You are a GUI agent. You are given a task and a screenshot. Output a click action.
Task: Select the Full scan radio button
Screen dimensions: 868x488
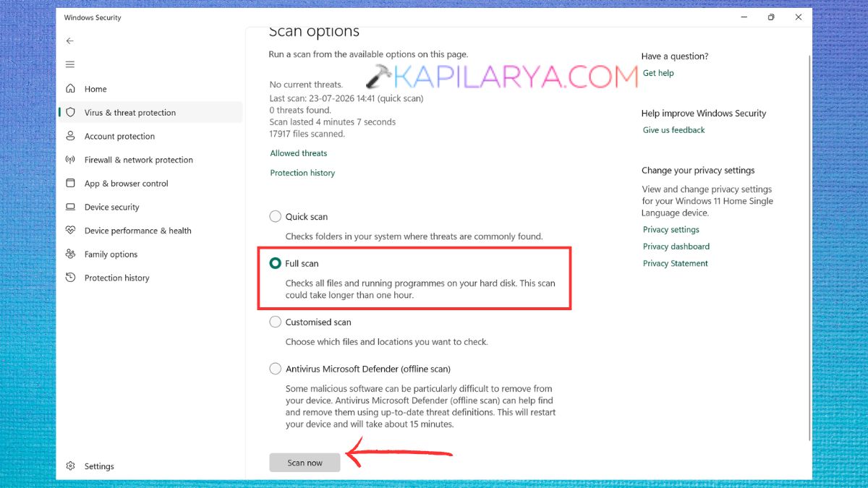275,263
